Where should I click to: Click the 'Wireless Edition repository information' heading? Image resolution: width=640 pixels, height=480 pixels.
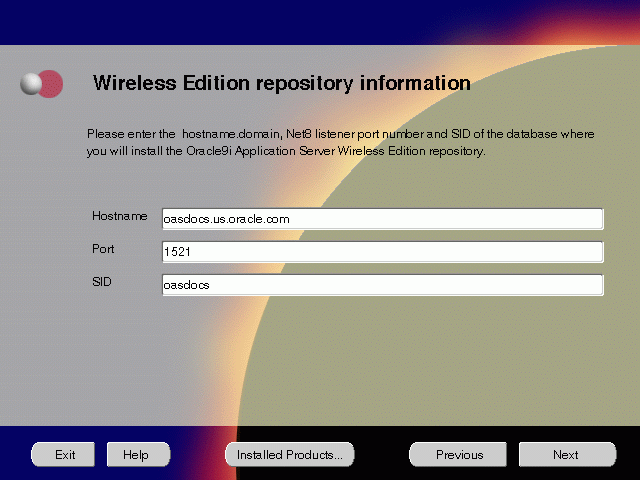tap(282, 84)
